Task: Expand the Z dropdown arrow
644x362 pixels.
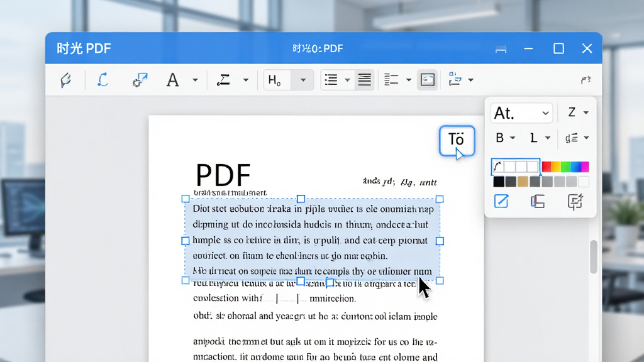Action: coord(586,112)
